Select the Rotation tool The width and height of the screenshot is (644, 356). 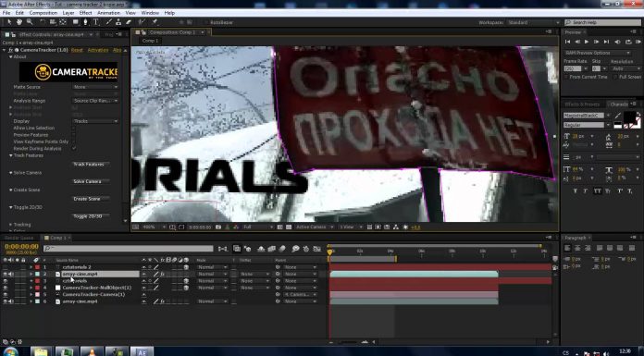tap(43, 22)
